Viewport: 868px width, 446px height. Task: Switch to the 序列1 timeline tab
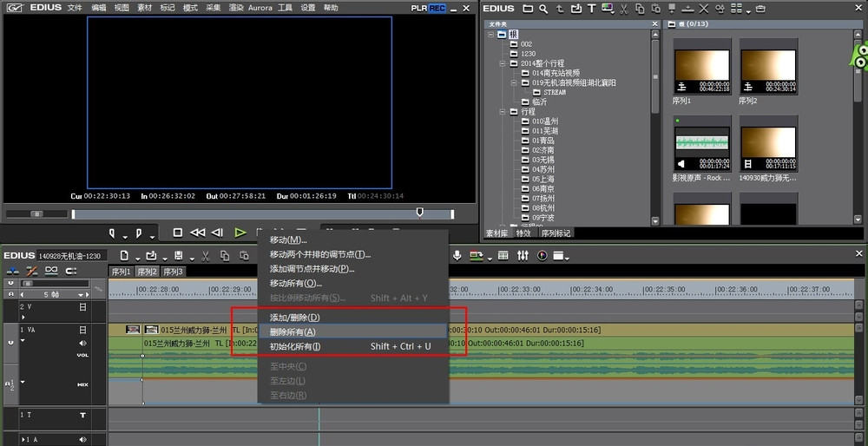(121, 272)
